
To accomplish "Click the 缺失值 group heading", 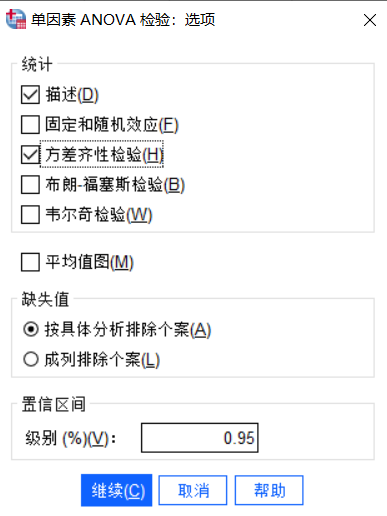I will click(45, 299).
